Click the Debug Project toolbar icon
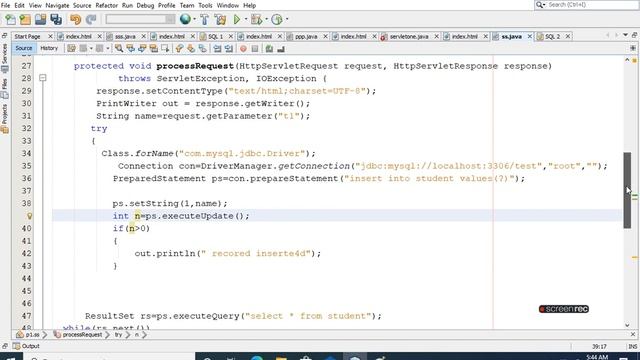 [256, 19]
